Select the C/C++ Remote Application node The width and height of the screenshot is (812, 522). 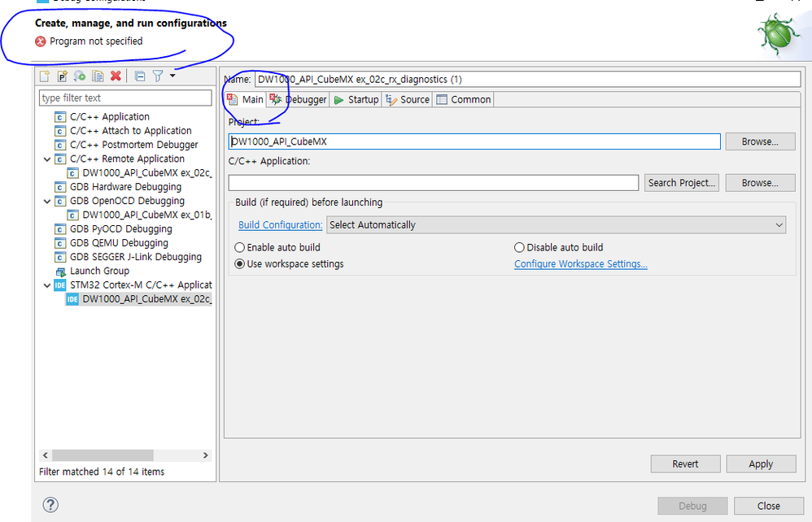tap(127, 159)
